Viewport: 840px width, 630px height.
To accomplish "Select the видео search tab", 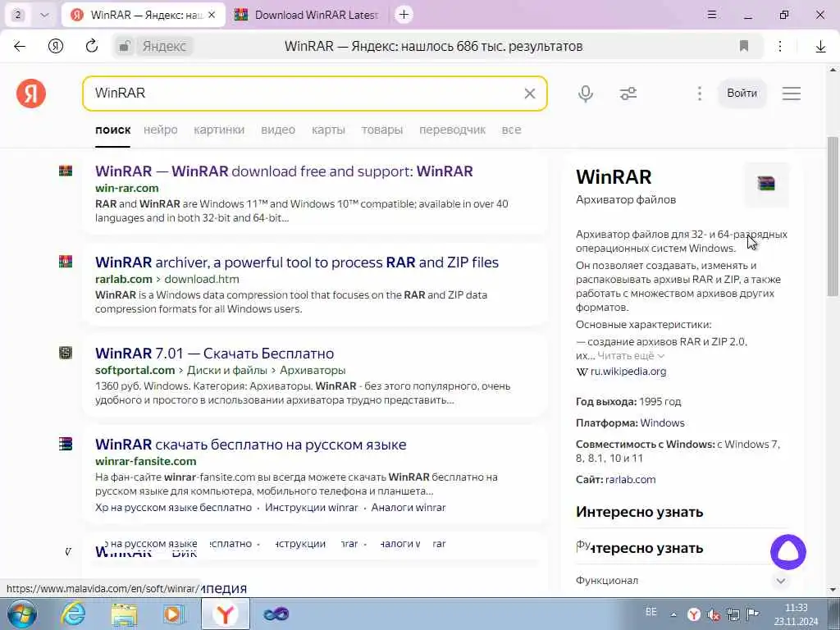I will click(278, 130).
